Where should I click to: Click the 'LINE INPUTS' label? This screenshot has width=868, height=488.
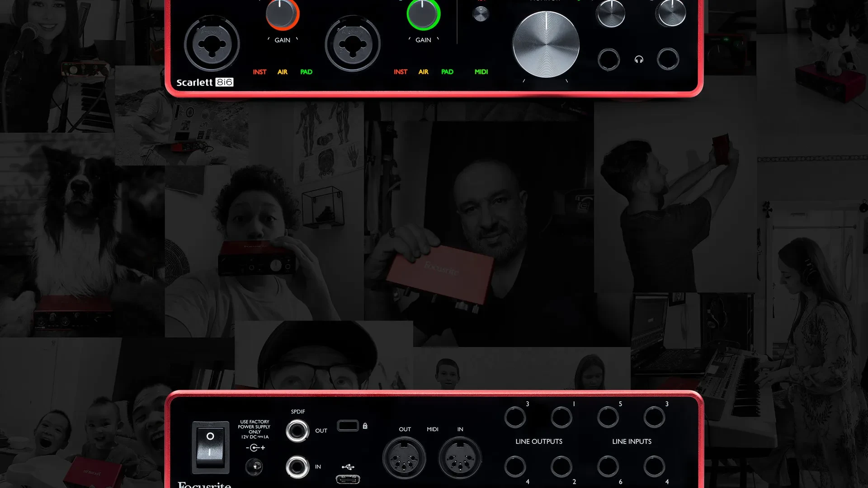coord(632,441)
